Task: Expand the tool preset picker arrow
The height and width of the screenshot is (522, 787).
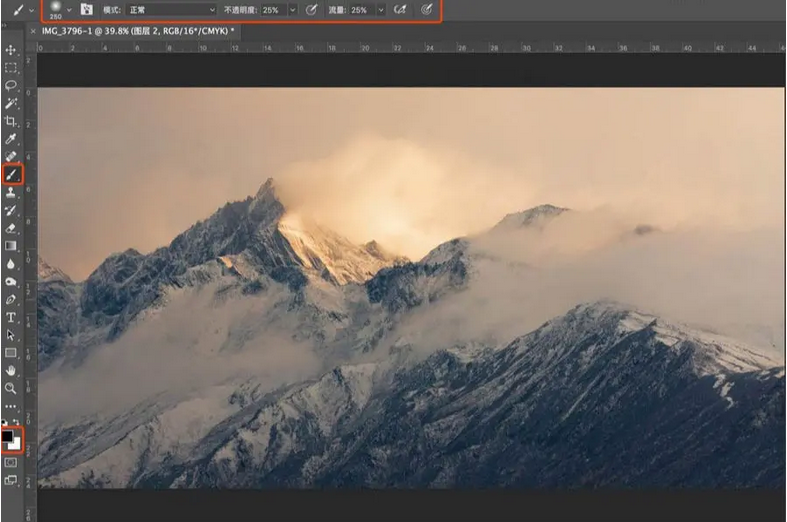Action: 32,10
